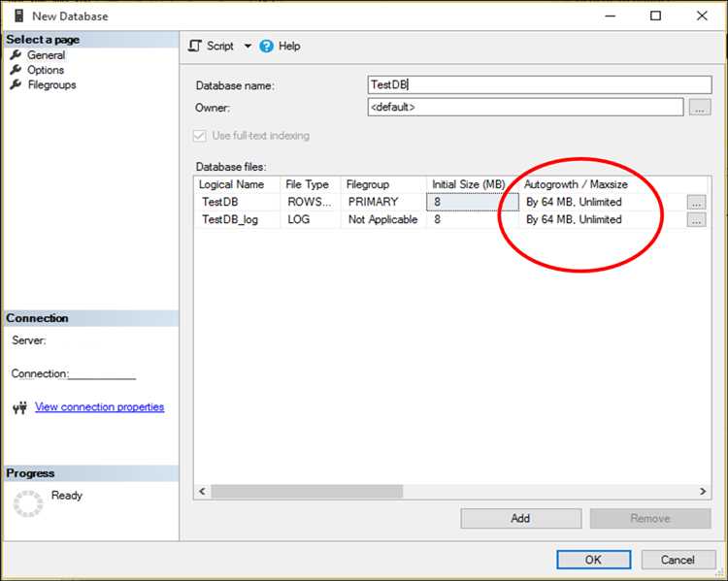Click the New Database window icon
The image size is (728, 581).
point(17,16)
